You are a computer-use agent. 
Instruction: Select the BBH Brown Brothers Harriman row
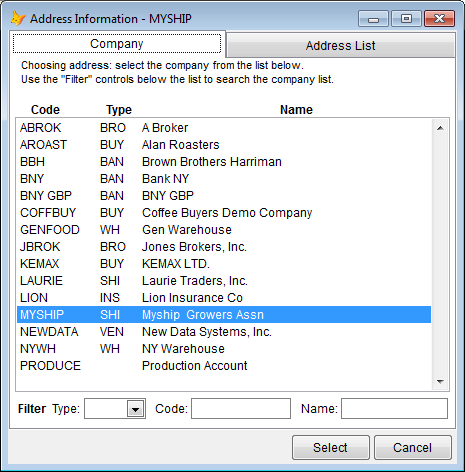click(224, 162)
